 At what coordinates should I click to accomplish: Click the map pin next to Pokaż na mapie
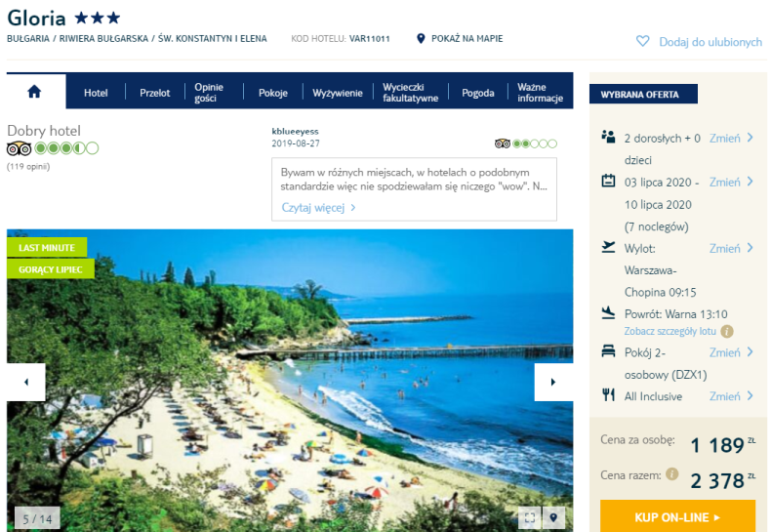point(421,38)
